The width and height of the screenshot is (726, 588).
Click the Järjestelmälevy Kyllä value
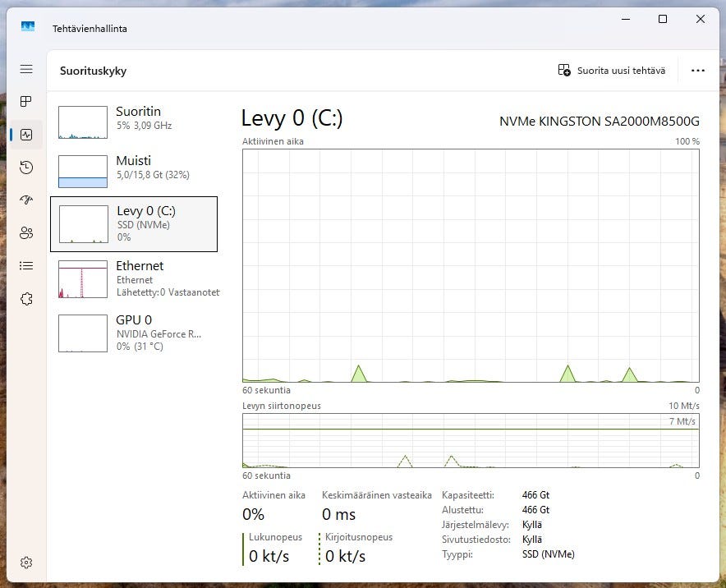tap(532, 525)
